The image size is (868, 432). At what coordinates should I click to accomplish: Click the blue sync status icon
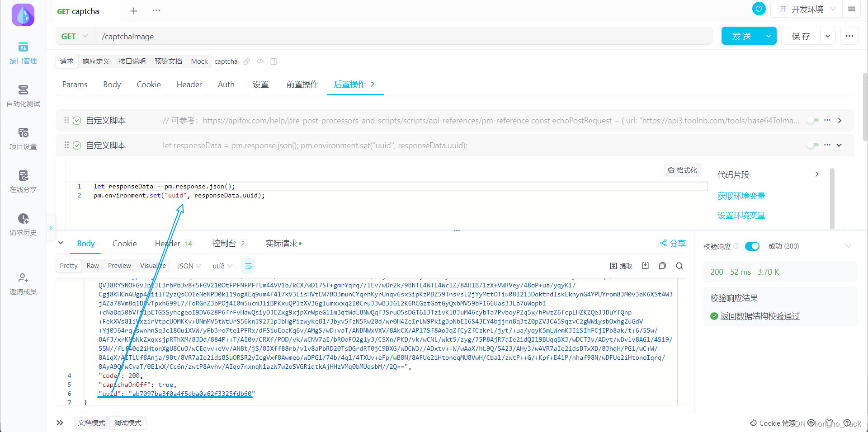[759, 9]
